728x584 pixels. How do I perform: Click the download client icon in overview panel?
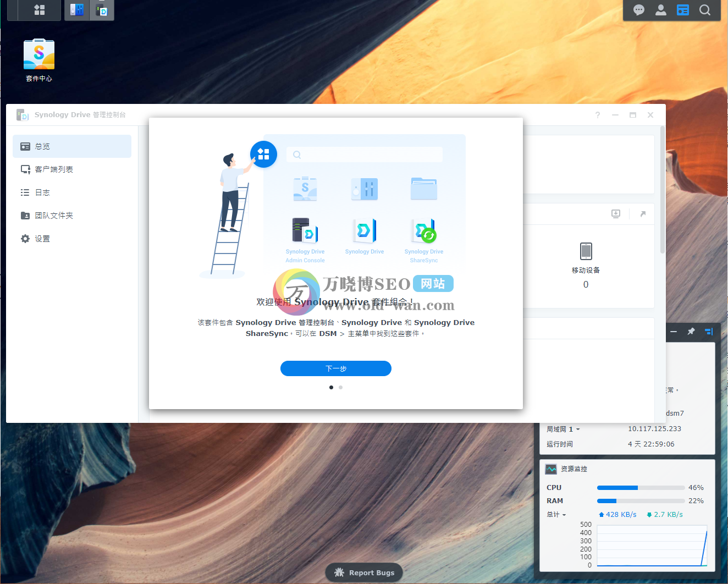[x=616, y=213]
